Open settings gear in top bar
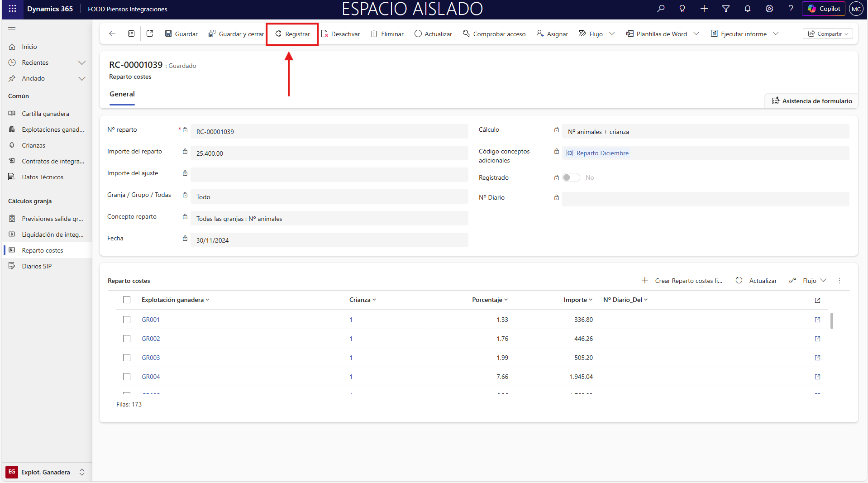 (769, 9)
